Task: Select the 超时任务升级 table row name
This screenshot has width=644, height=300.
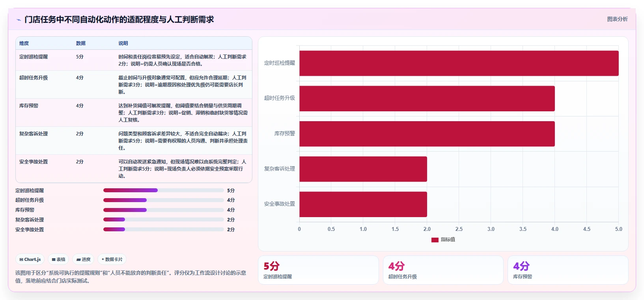Action: point(34,78)
